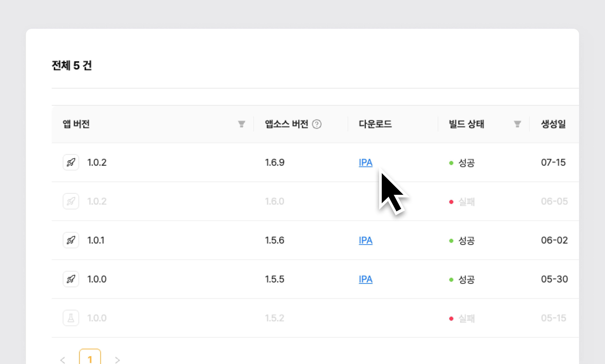Image resolution: width=605 pixels, height=364 pixels.
Task: Download IPA for app source 1.5.5
Action: (365, 279)
